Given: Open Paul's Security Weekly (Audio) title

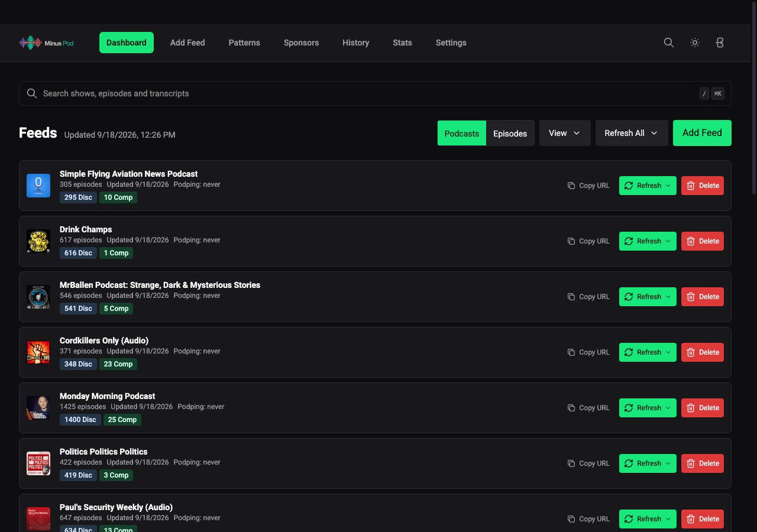Looking at the screenshot, I should [x=116, y=507].
